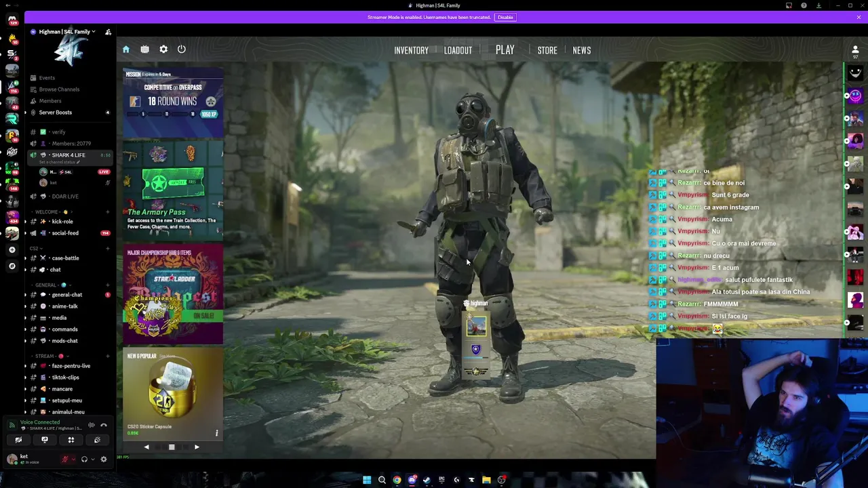Viewport: 868px width, 488px height.
Task: Open the microphone input options arrow
Action: (73, 459)
